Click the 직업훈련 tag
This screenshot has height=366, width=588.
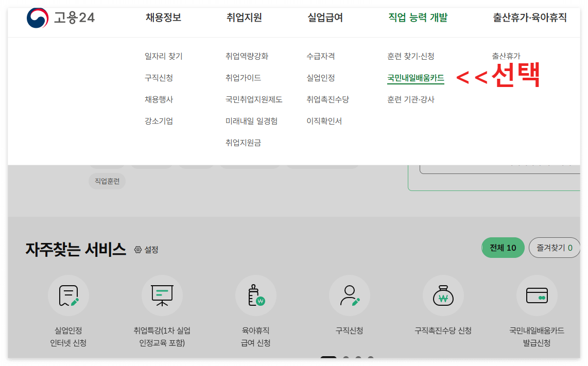[x=107, y=181]
